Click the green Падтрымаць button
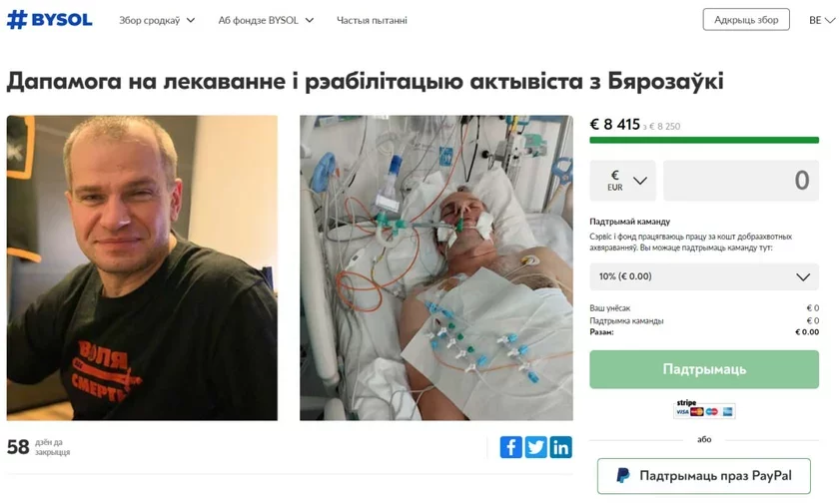This screenshot has width=839, height=504. tap(704, 369)
